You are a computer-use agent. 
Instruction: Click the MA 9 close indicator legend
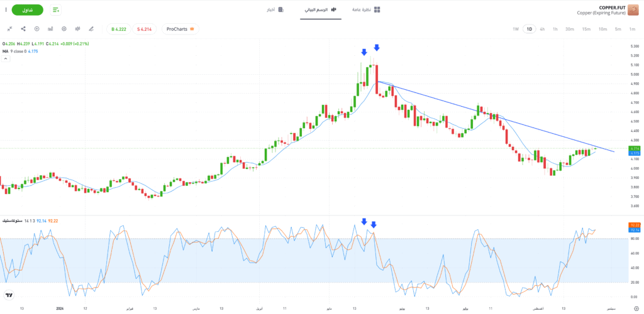tap(19, 51)
